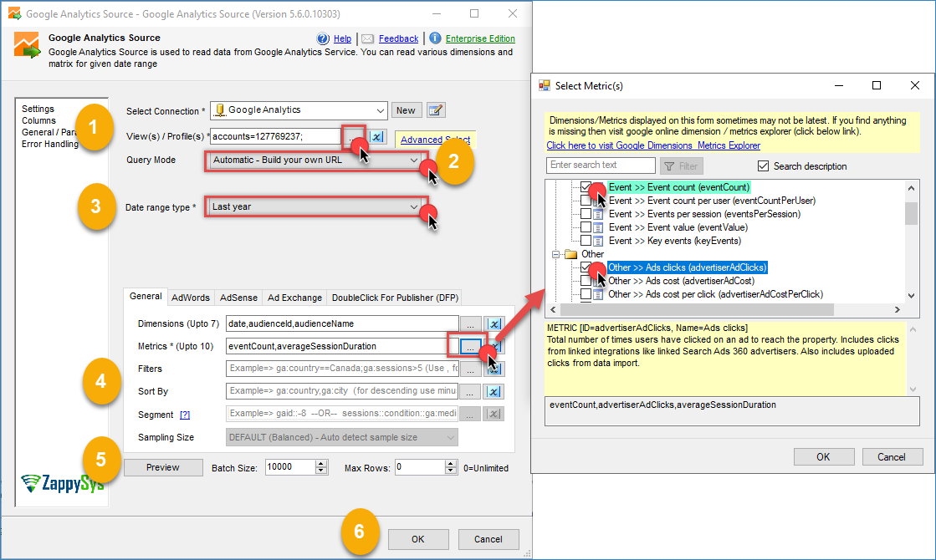Select Error Handling in the left panel
This screenshot has height=560, width=936.
tap(50, 145)
